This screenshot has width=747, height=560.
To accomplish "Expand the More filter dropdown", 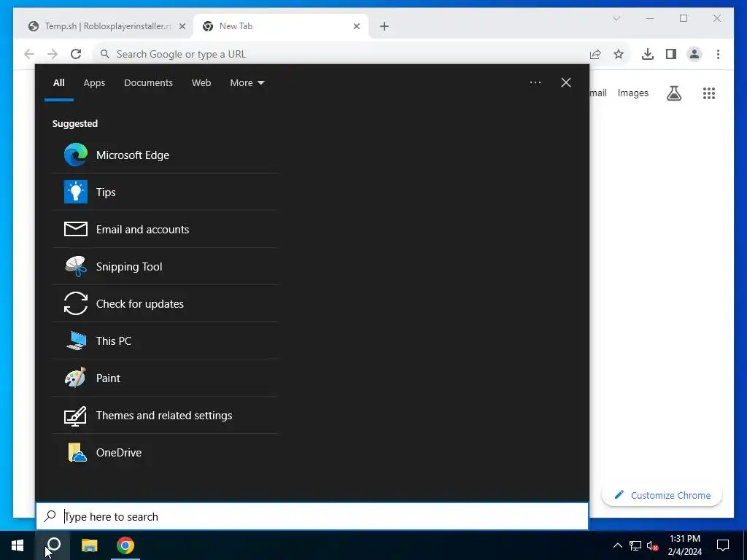I will coord(247,83).
